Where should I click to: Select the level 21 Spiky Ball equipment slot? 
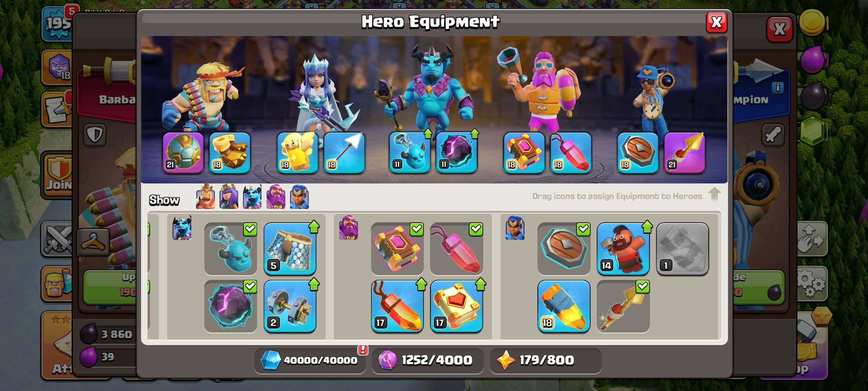click(183, 153)
